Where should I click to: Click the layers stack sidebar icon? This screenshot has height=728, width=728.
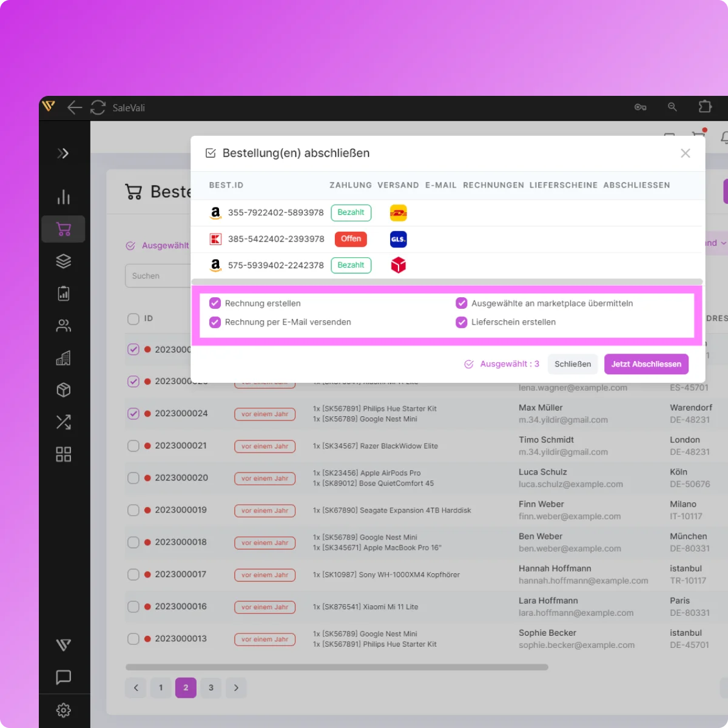[x=64, y=261]
